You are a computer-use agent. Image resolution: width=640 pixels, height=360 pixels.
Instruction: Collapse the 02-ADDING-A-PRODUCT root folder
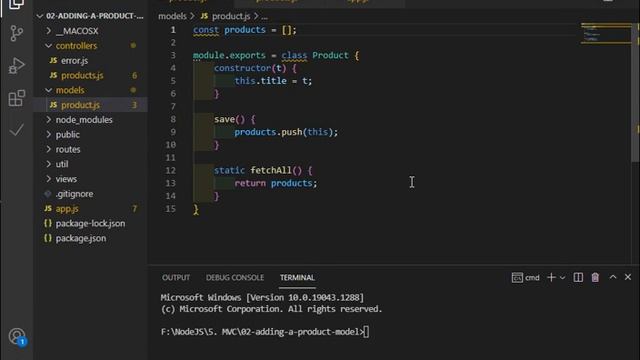(x=90, y=16)
